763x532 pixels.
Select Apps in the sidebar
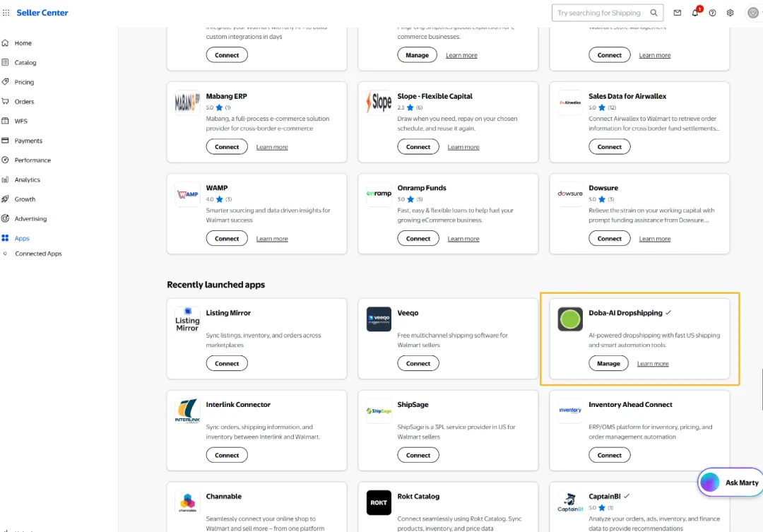pos(22,238)
